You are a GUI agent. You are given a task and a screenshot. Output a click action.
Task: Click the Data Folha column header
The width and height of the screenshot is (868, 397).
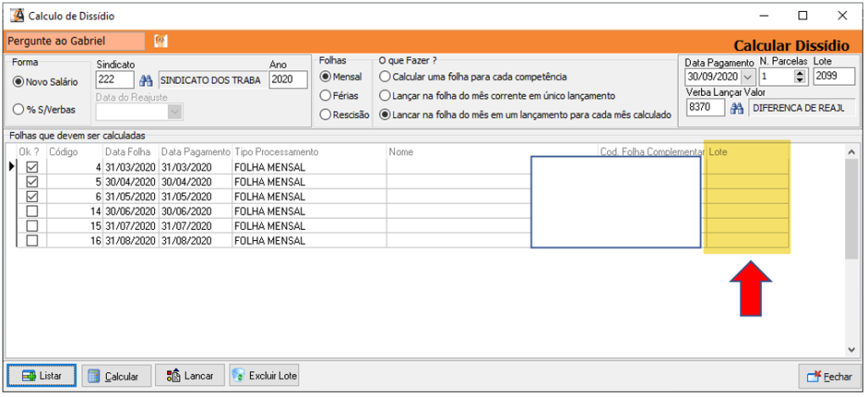(131, 151)
